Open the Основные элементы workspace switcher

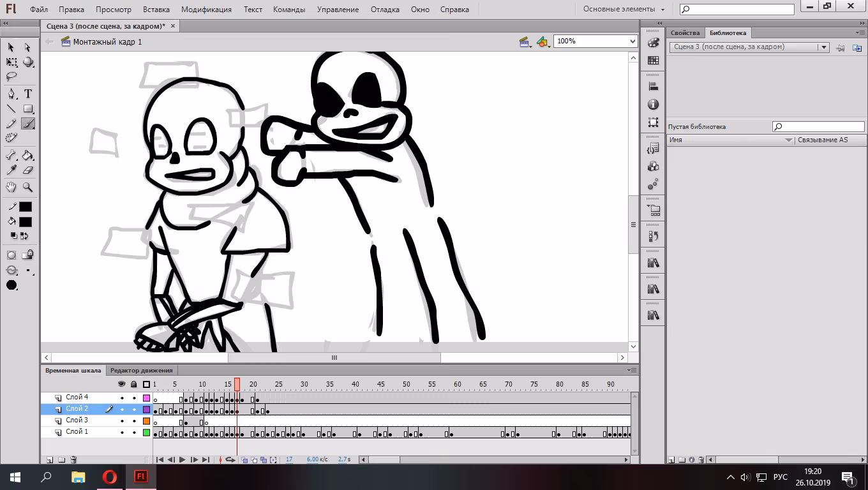click(x=624, y=9)
